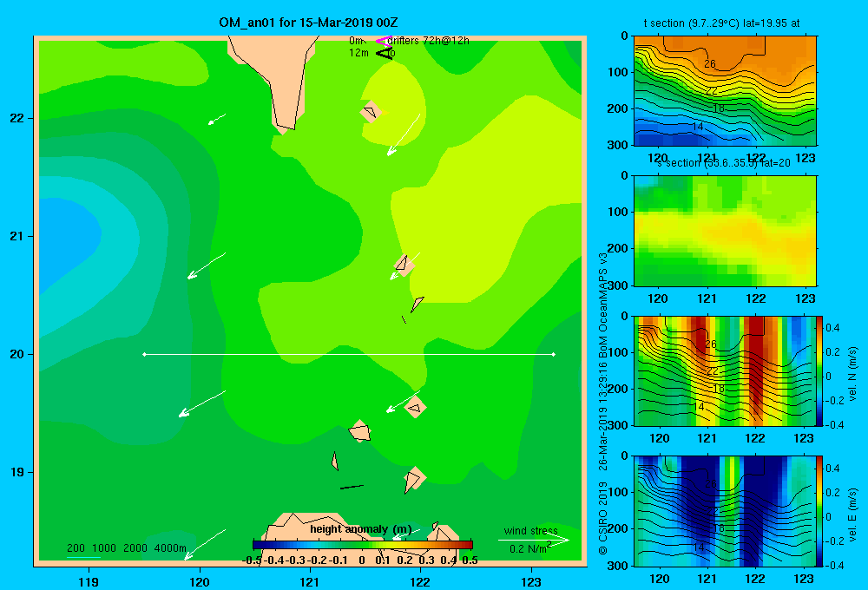Click the CSIRO 2019 BoM OceanMAPS copyright text
The width and height of the screenshot is (868, 590).
click(603, 404)
